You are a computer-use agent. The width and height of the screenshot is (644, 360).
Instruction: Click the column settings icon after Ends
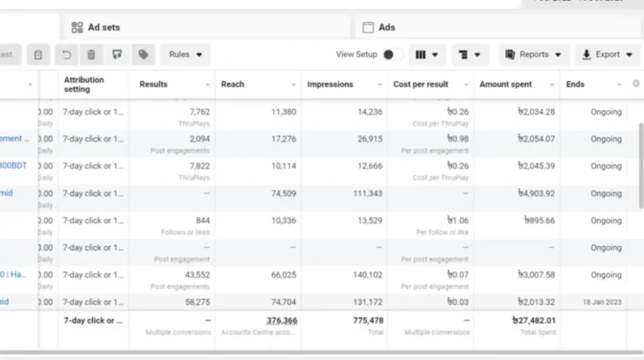636,84
